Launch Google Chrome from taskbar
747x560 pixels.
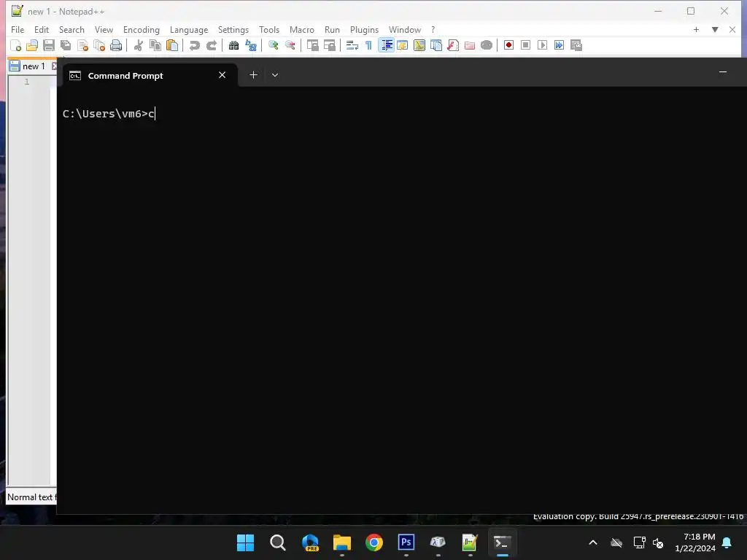pyautogui.click(x=374, y=542)
